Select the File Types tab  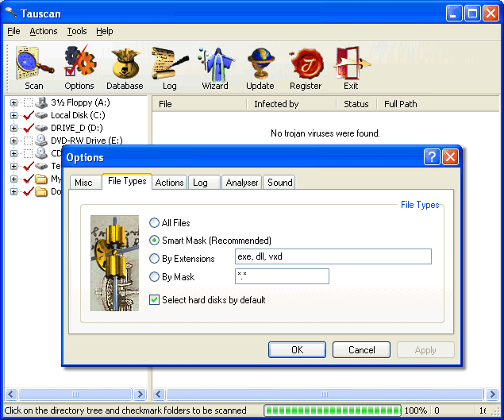127,181
